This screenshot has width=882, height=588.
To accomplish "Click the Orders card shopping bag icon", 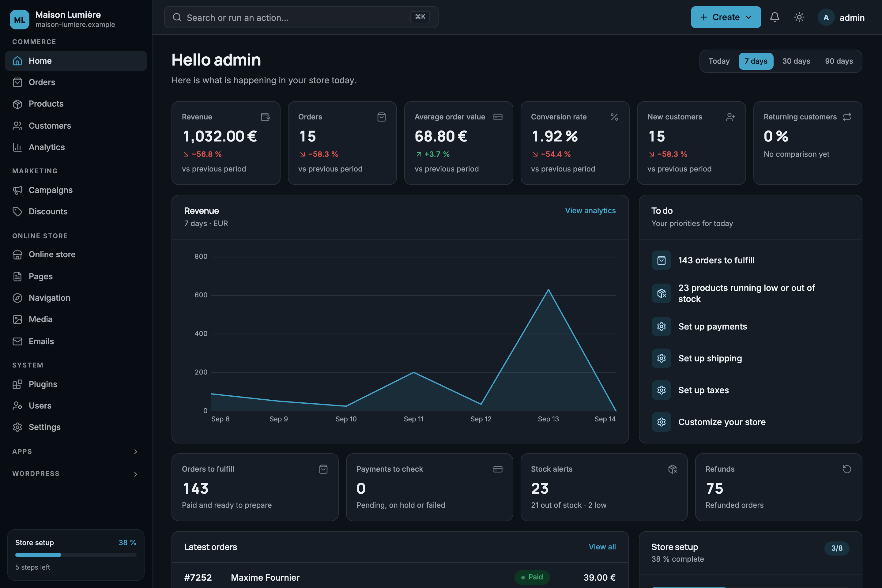I will 381,117.
